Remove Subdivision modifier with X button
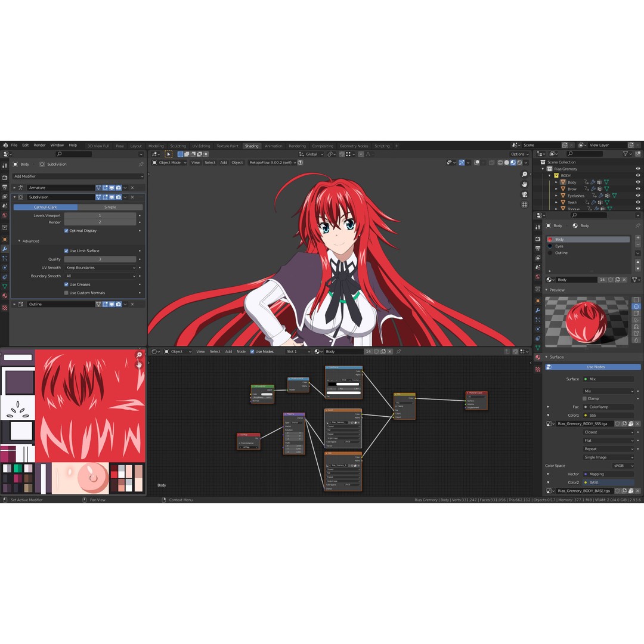The width and height of the screenshot is (644, 644). point(132,197)
